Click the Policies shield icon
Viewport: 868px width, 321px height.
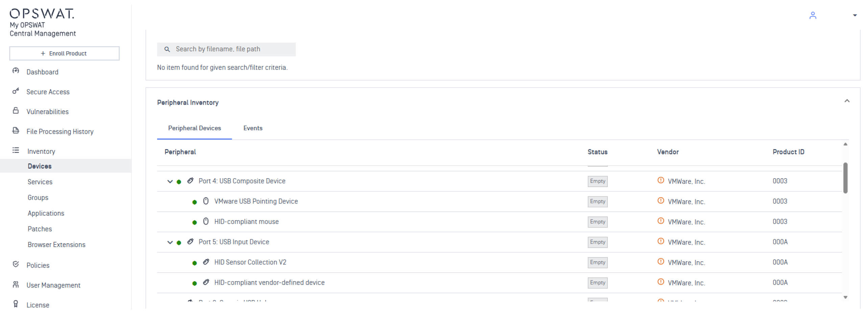pyautogui.click(x=16, y=264)
